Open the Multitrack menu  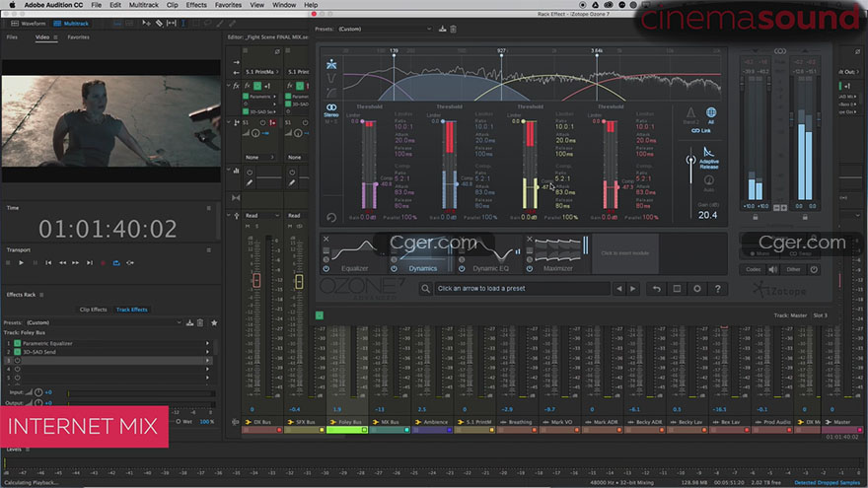click(143, 4)
